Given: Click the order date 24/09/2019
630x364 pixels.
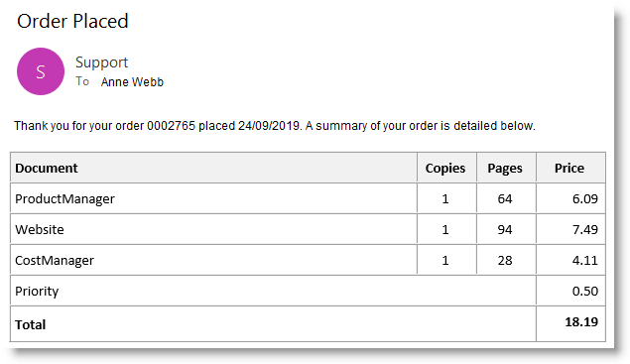Looking at the screenshot, I should tap(269, 126).
